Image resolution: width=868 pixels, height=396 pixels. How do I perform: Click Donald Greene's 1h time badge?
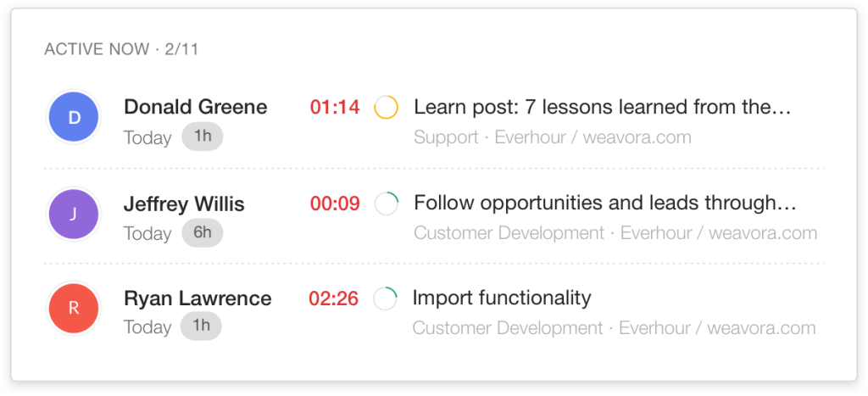click(x=202, y=137)
